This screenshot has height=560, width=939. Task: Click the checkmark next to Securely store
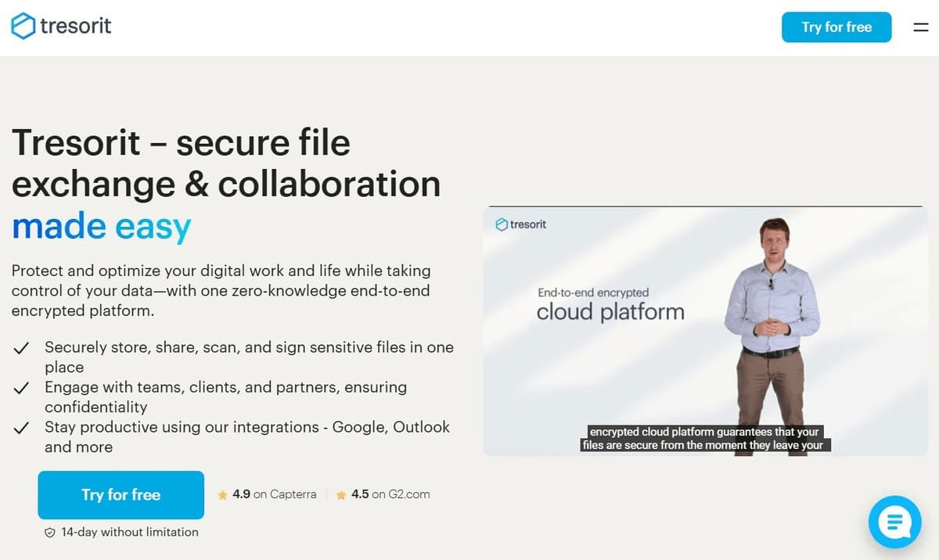point(22,347)
